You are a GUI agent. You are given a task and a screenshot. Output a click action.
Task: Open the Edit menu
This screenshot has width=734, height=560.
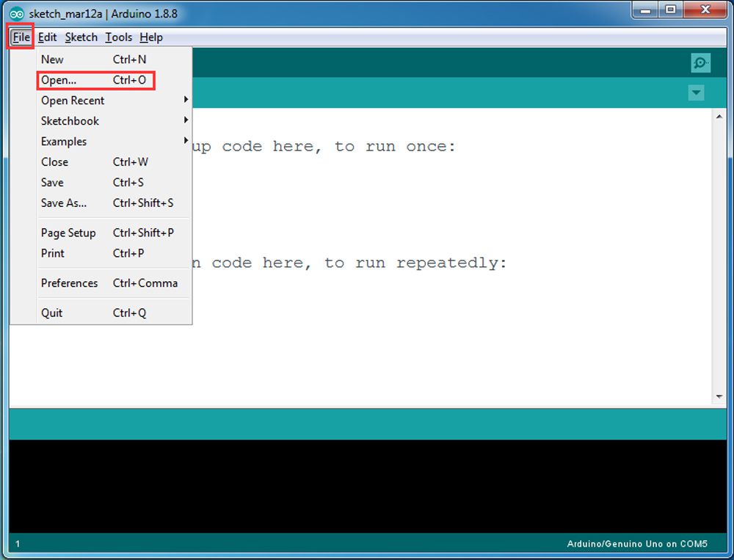[47, 37]
